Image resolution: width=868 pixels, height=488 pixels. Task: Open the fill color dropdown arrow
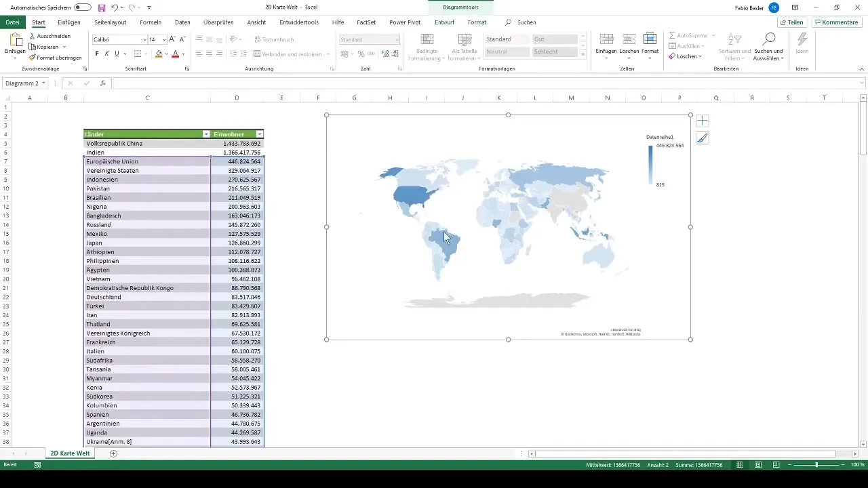tap(166, 54)
